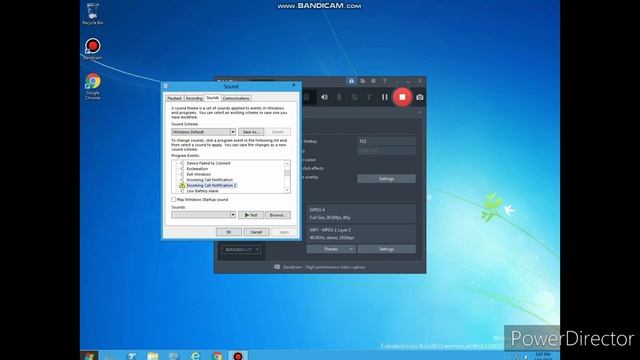This screenshot has width=640, height=360.
Task: Switch to Bandicam via the taskbar icon
Action: tap(238, 356)
